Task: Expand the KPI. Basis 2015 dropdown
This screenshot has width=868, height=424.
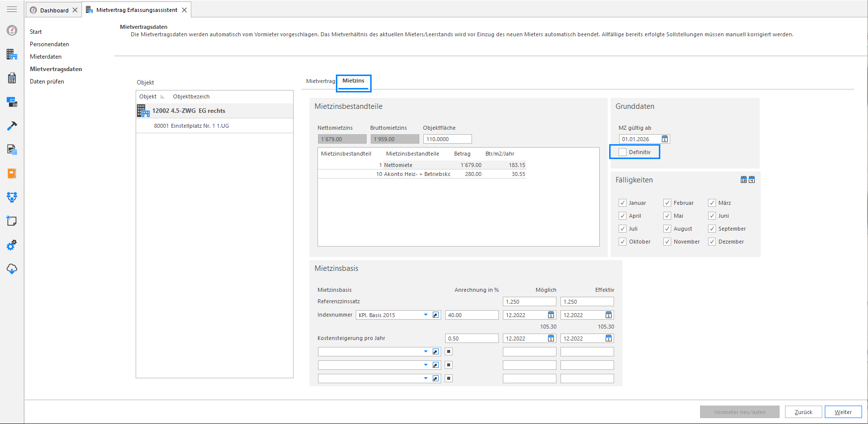Action: pyautogui.click(x=425, y=315)
